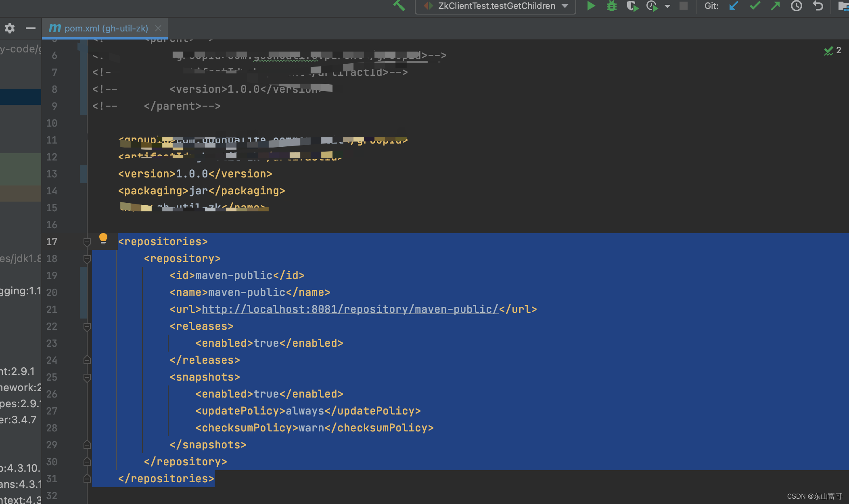Click the opening <snapshots> tag

click(x=205, y=377)
